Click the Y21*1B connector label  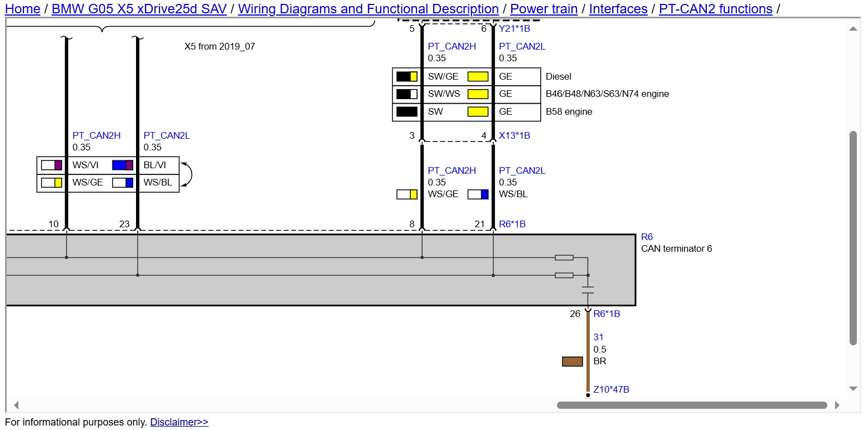[x=515, y=28]
